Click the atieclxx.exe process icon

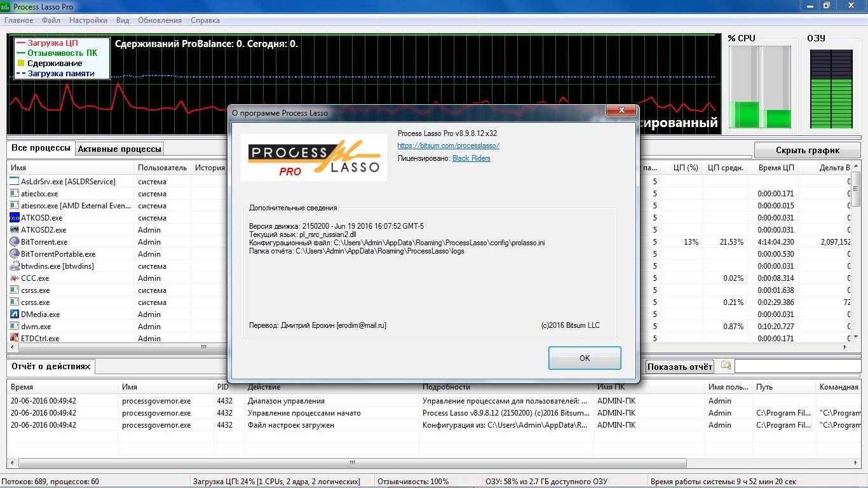click(x=15, y=194)
